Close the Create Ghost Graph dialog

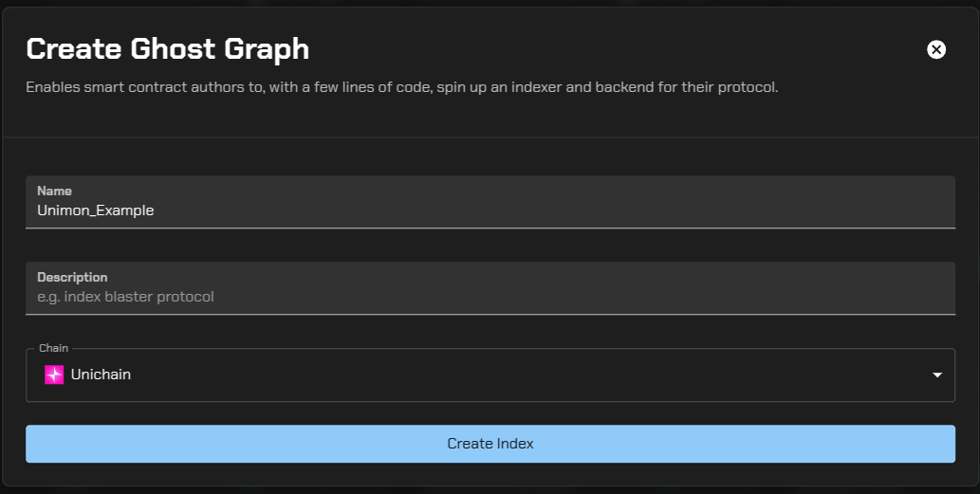click(x=935, y=49)
